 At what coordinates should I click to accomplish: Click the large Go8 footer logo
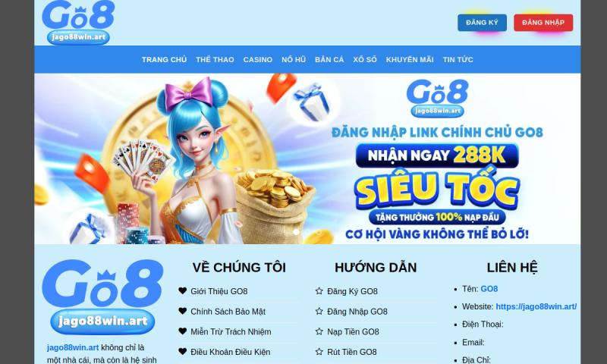[102, 297]
